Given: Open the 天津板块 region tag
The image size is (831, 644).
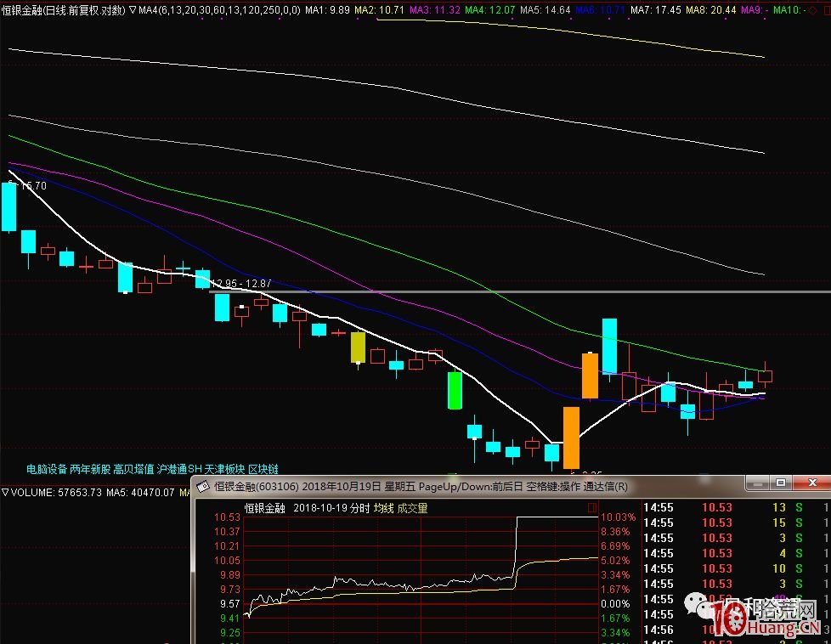Looking at the screenshot, I should pos(225,469).
